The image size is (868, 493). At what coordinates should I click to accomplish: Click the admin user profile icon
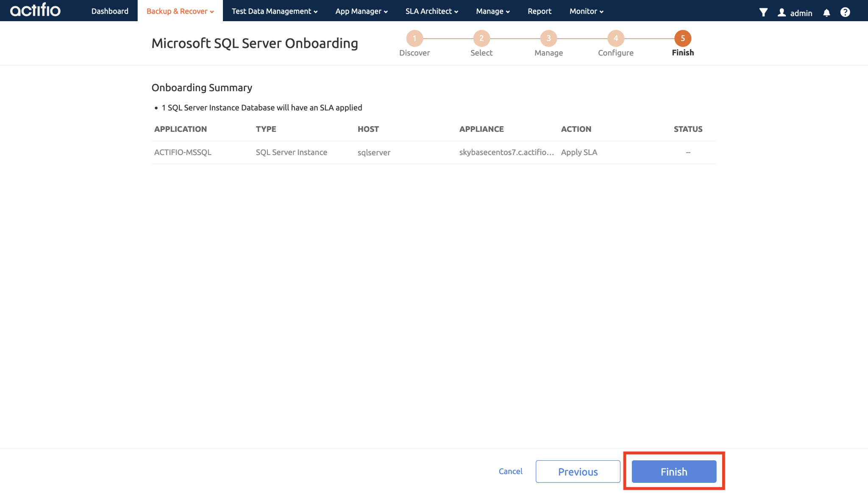[x=782, y=13]
